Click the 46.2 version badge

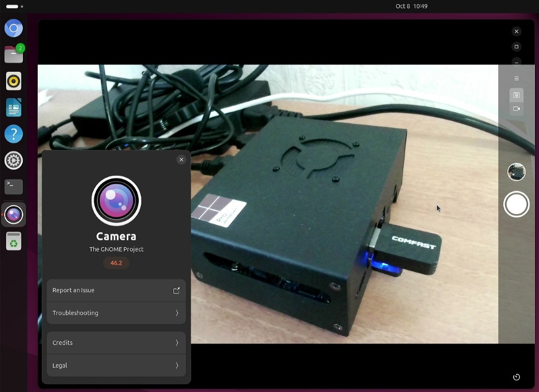tap(116, 263)
